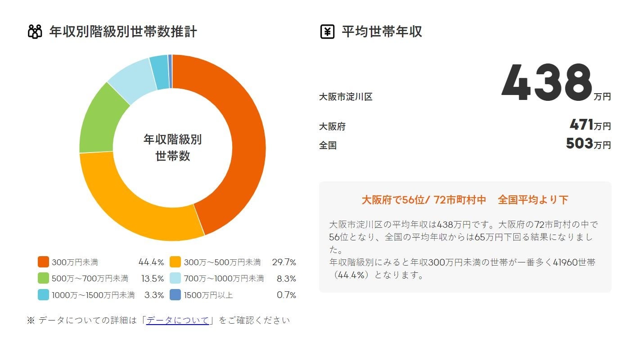
Task: Click the yen icon beside 平均世帯年収
Action: point(327,32)
